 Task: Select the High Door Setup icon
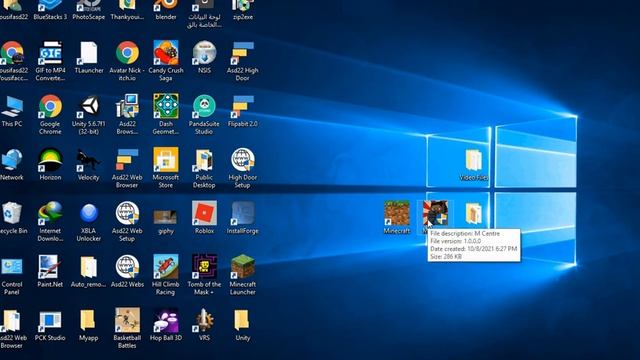click(242, 168)
